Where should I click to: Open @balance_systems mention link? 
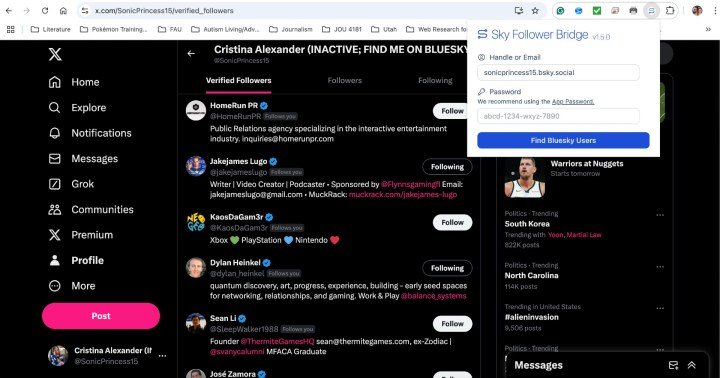click(x=433, y=296)
